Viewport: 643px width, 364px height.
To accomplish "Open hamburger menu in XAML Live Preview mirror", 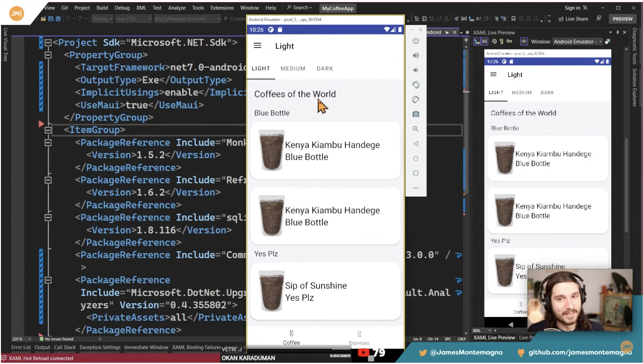I will 493,74.
